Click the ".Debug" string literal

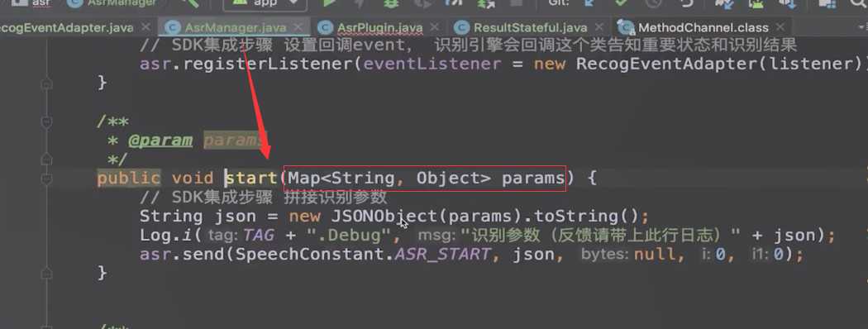[x=348, y=236]
